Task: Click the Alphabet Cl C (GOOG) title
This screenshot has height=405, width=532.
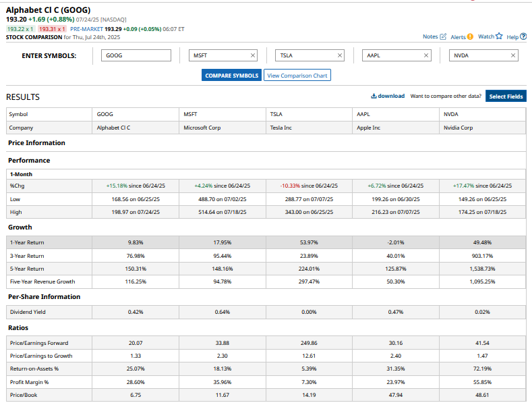Action: coord(48,10)
